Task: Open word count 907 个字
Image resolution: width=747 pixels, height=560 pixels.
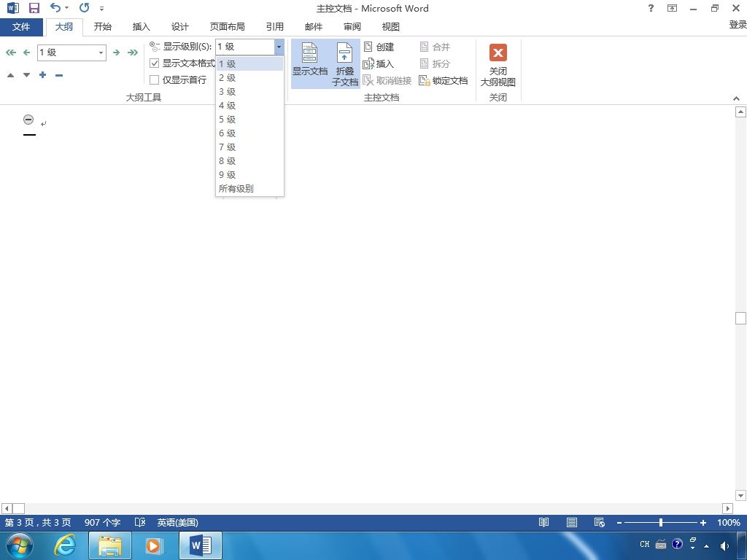Action: (102, 522)
